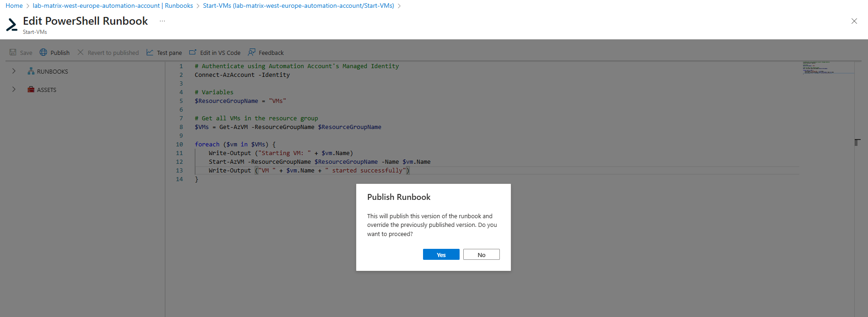The width and height of the screenshot is (868, 317).
Task: Click the Edit in VS Code icon
Action: [x=193, y=52]
